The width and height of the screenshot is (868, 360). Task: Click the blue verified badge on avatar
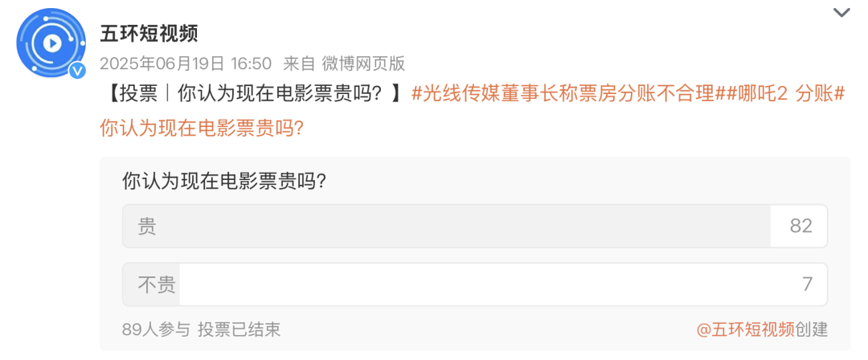pyautogui.click(x=78, y=71)
